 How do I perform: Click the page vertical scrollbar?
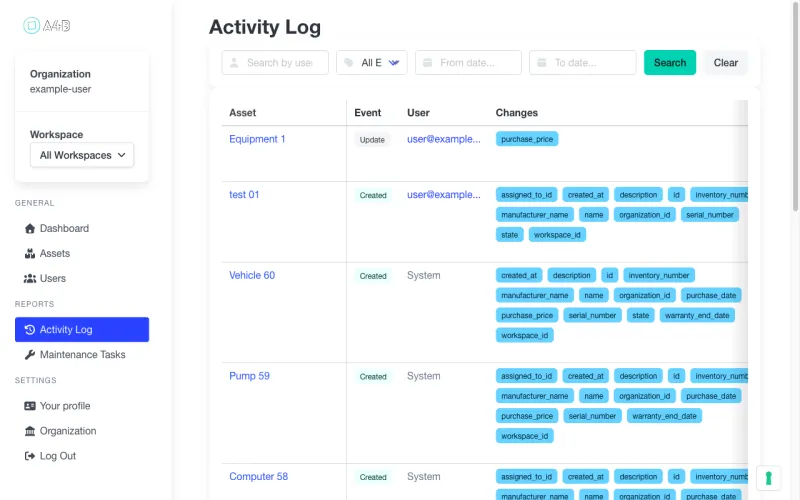[x=795, y=105]
